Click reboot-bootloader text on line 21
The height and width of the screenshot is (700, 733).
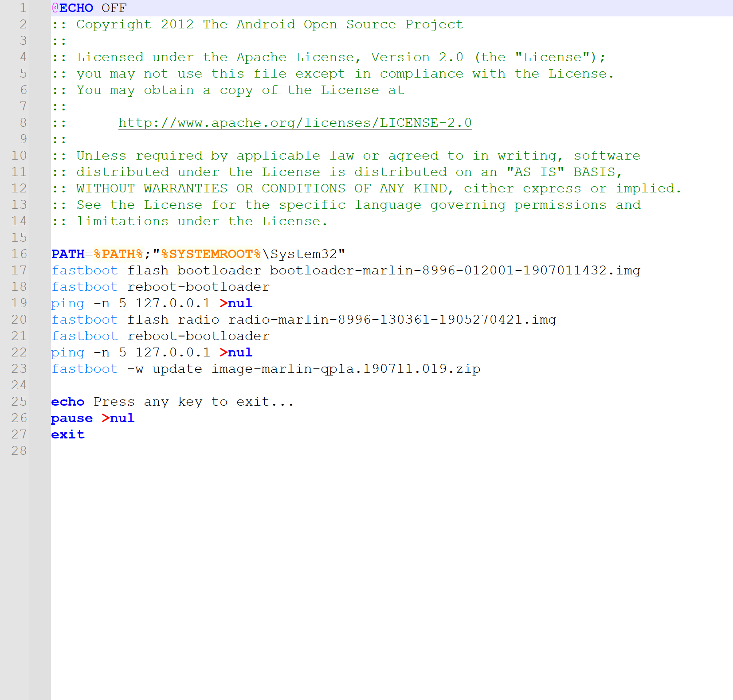pyautogui.click(x=198, y=336)
